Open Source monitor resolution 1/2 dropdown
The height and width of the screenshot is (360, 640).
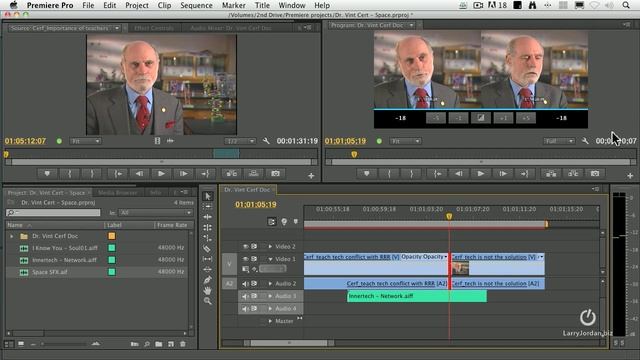coord(240,141)
